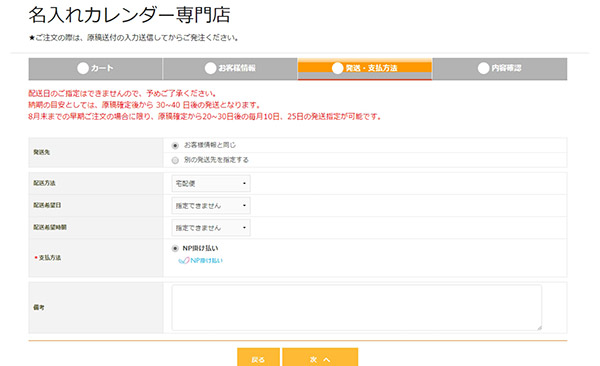Click the 発送先 row label
The image size is (600, 366).
42,152
